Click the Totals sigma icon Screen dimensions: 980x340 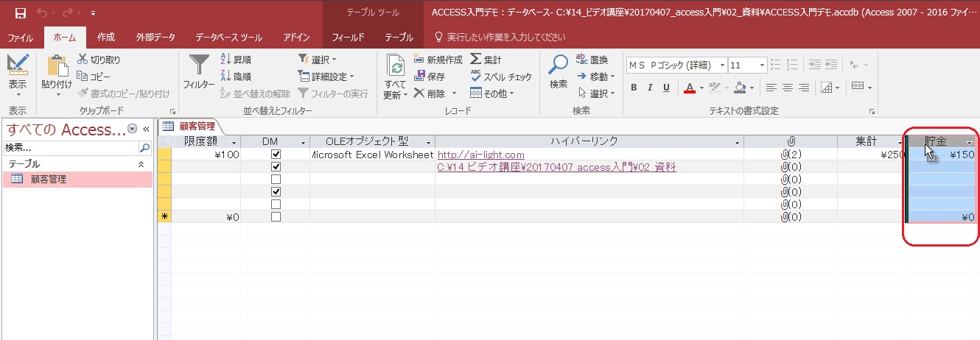(477, 60)
